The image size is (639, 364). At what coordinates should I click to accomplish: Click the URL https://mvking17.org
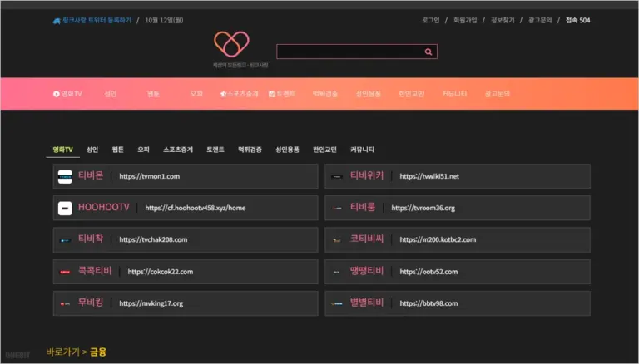coord(151,303)
